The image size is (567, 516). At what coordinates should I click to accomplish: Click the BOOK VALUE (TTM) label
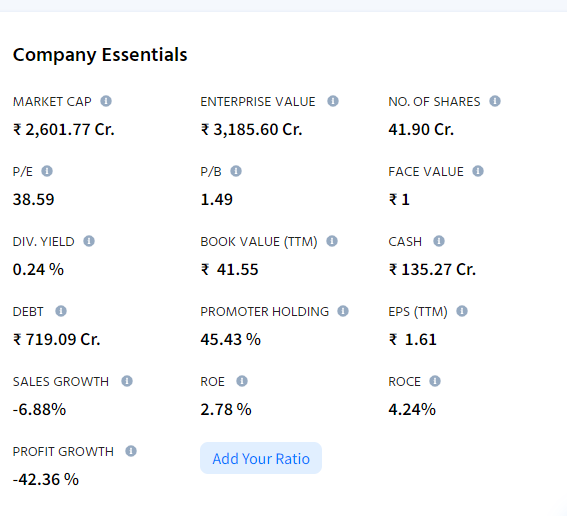[x=259, y=242]
